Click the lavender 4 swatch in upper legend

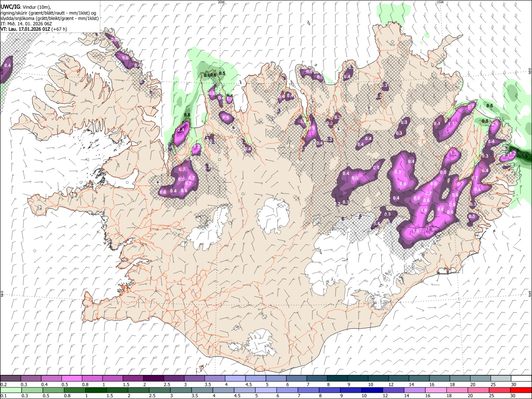coord(234,379)
